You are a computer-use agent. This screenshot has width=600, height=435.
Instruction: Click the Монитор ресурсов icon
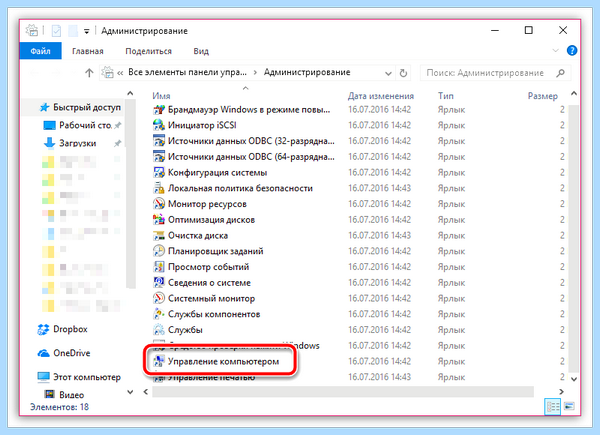click(x=159, y=204)
